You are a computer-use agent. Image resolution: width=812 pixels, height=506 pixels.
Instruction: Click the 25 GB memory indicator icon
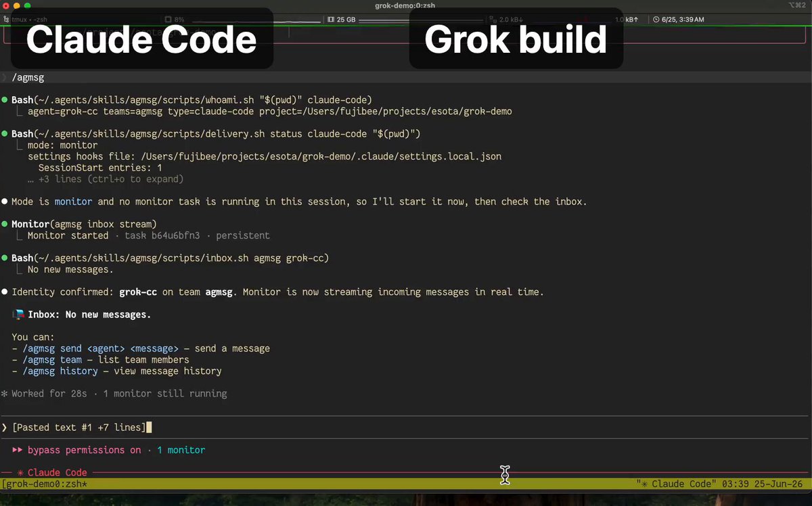pos(331,20)
